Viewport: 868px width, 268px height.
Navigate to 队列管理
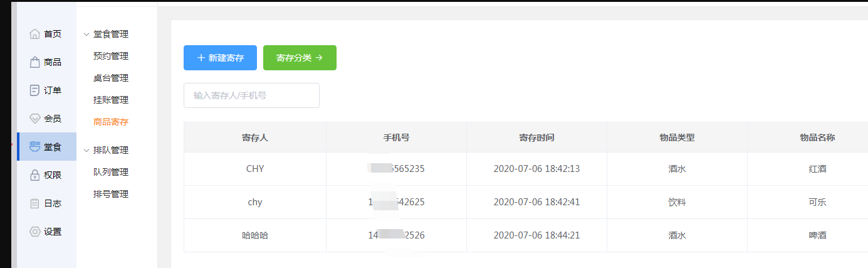(x=111, y=172)
